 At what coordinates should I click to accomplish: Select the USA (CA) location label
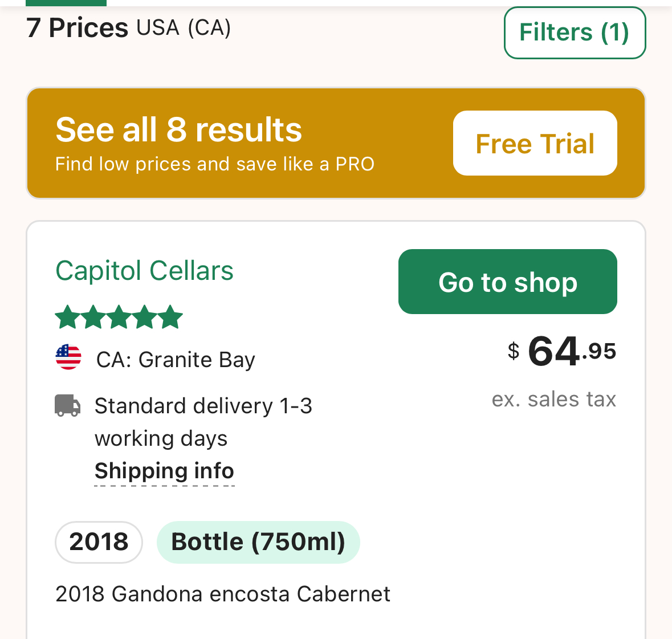(184, 27)
